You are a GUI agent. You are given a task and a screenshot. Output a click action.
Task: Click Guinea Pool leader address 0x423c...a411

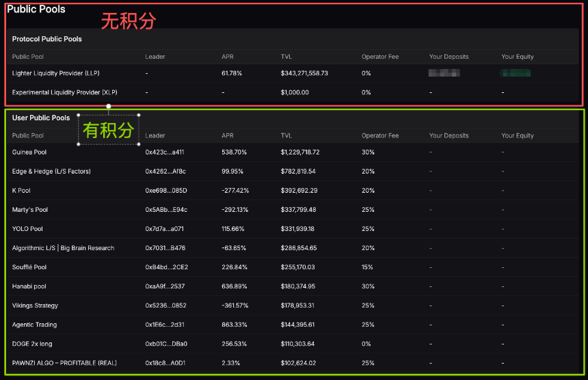coord(164,152)
